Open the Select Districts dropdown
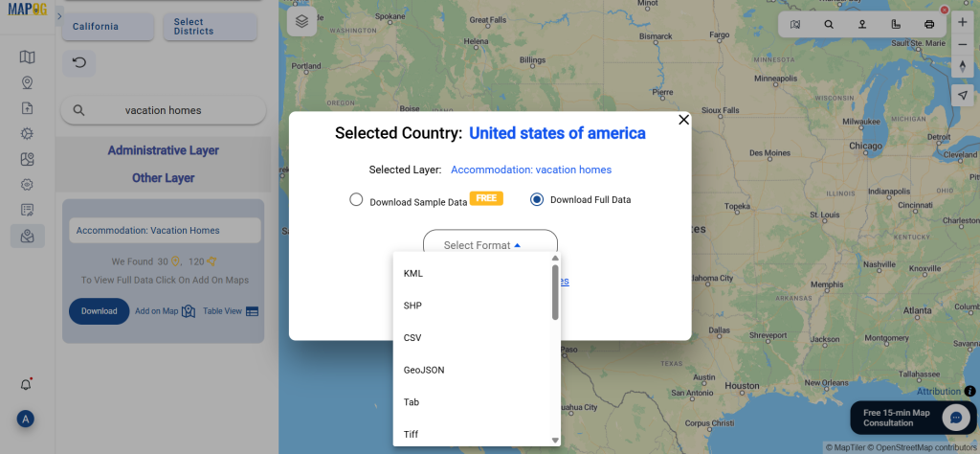The image size is (980, 454). pos(210,27)
